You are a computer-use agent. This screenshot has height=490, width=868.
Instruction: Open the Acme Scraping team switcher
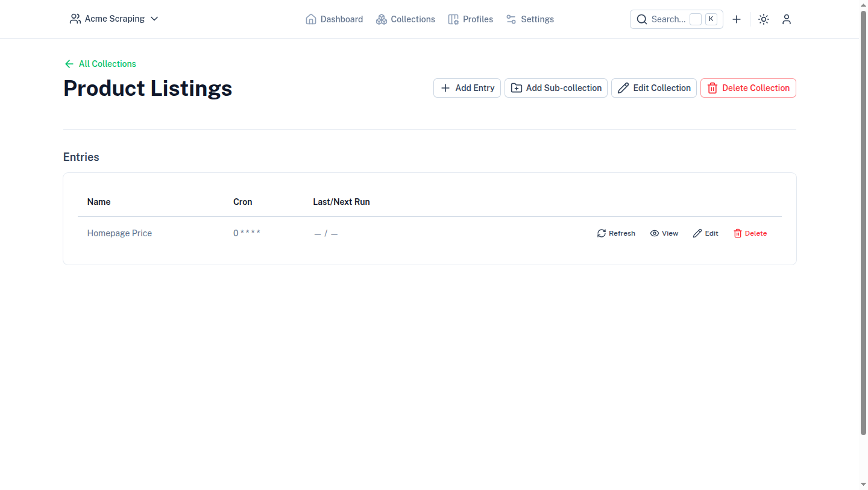(x=114, y=19)
